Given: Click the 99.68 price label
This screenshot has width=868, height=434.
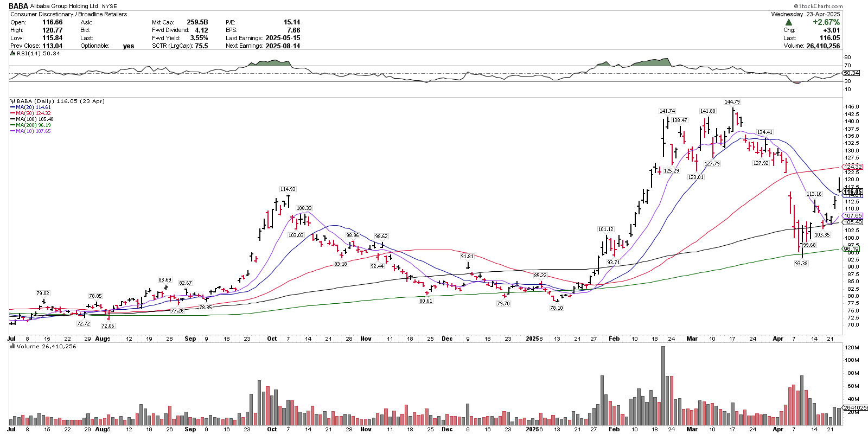Looking at the screenshot, I should coord(809,245).
